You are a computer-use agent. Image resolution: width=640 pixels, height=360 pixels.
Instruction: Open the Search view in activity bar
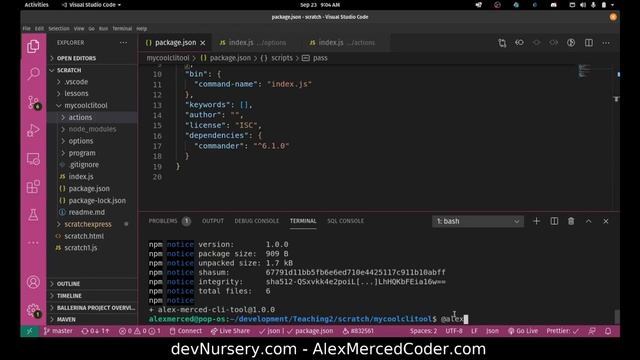(33, 74)
